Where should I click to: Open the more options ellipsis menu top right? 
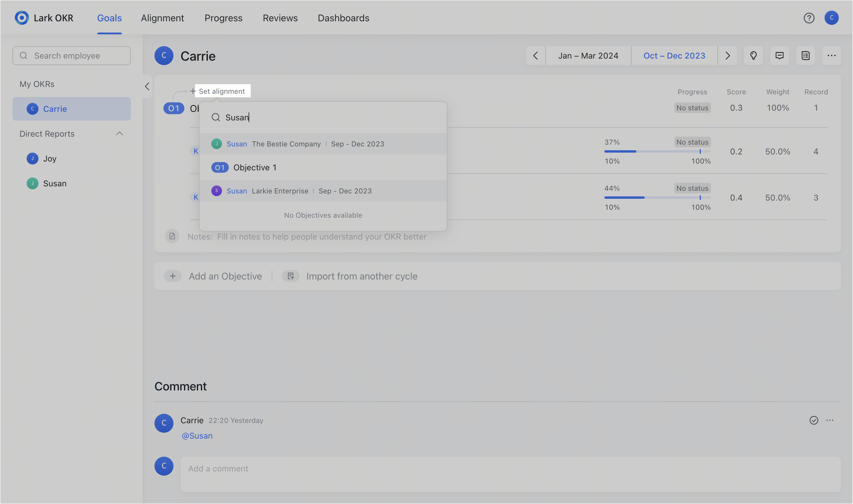pyautogui.click(x=832, y=55)
